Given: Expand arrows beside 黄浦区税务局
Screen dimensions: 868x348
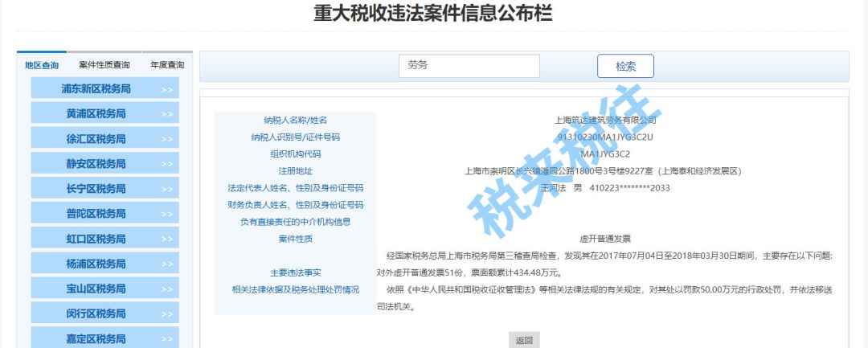Looking at the screenshot, I should coord(167,114).
